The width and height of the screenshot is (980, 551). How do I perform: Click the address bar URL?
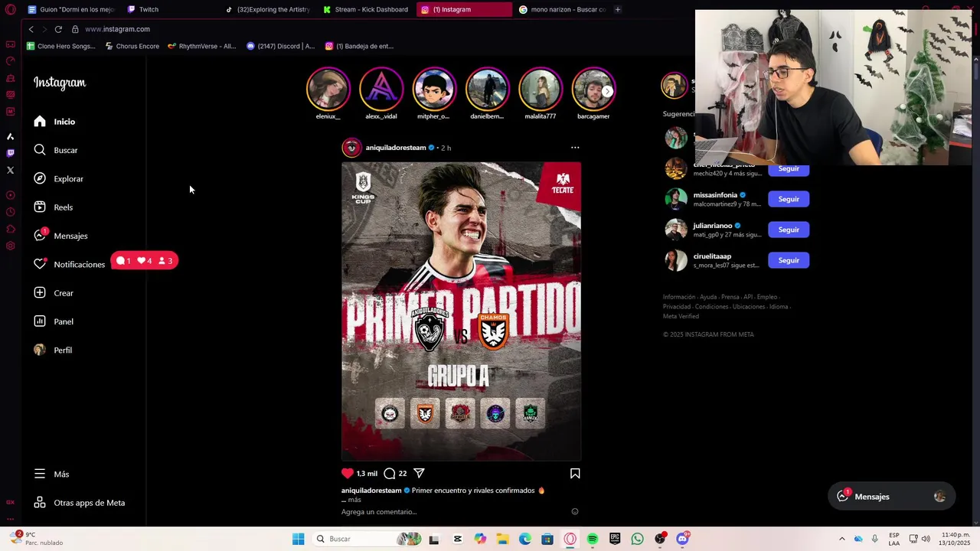(117, 29)
